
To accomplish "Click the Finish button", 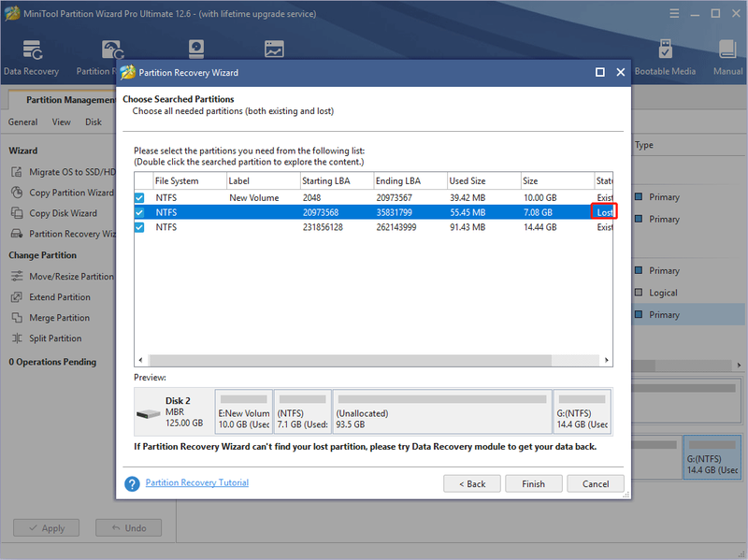I will (x=533, y=483).
